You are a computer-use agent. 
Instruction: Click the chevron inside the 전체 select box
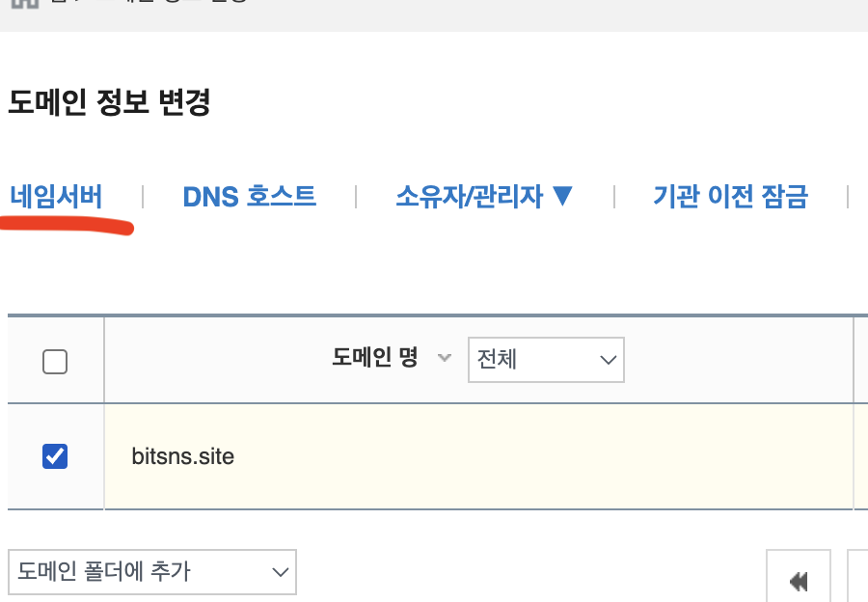[608, 360]
